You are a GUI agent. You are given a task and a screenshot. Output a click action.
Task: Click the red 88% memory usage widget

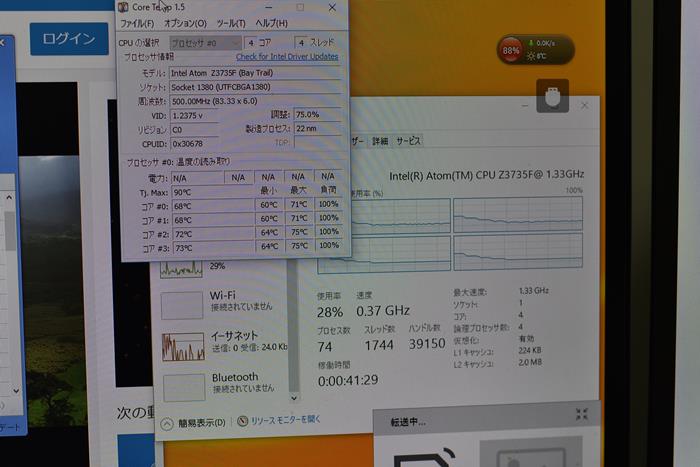511,50
